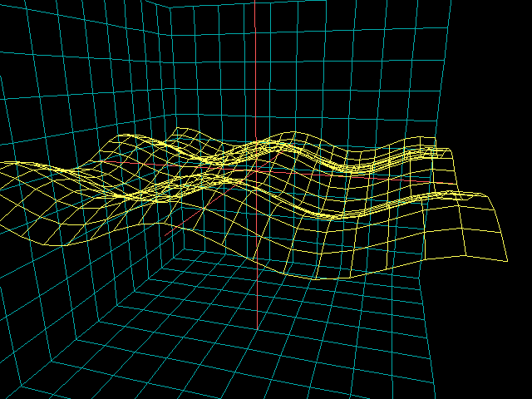Select the red vertical axis line

[x=256, y=165]
